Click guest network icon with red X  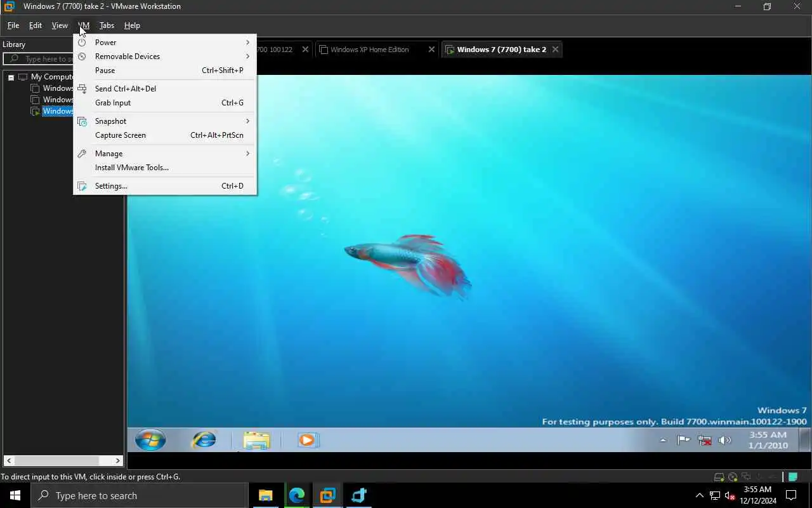pyautogui.click(x=704, y=440)
